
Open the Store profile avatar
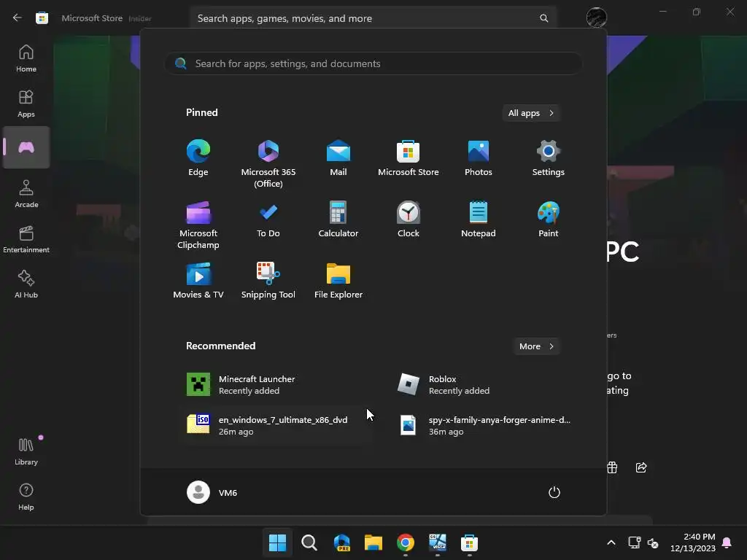click(597, 17)
